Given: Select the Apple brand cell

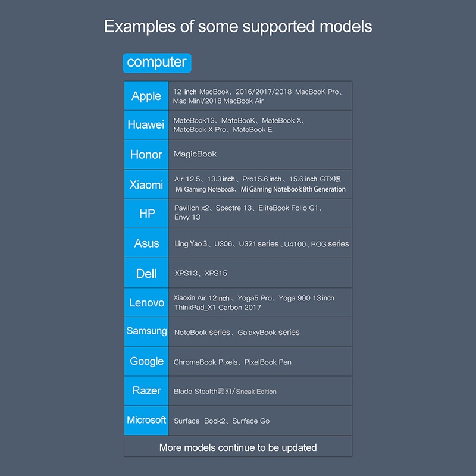Looking at the screenshot, I should pos(146,96).
